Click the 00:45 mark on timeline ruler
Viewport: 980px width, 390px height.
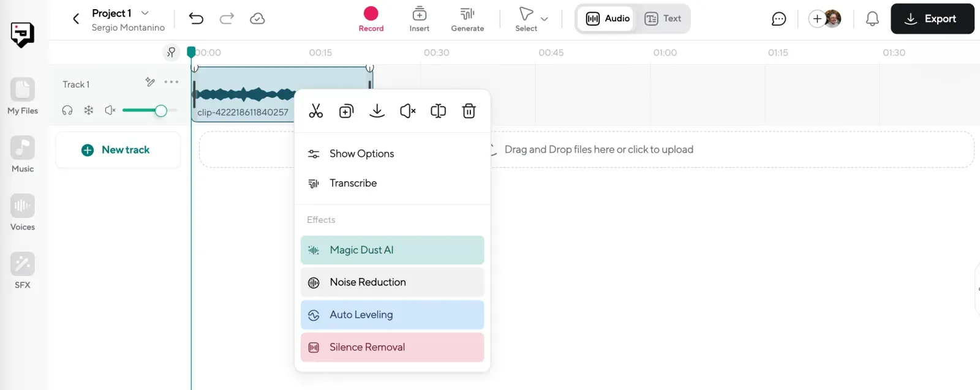(x=551, y=53)
